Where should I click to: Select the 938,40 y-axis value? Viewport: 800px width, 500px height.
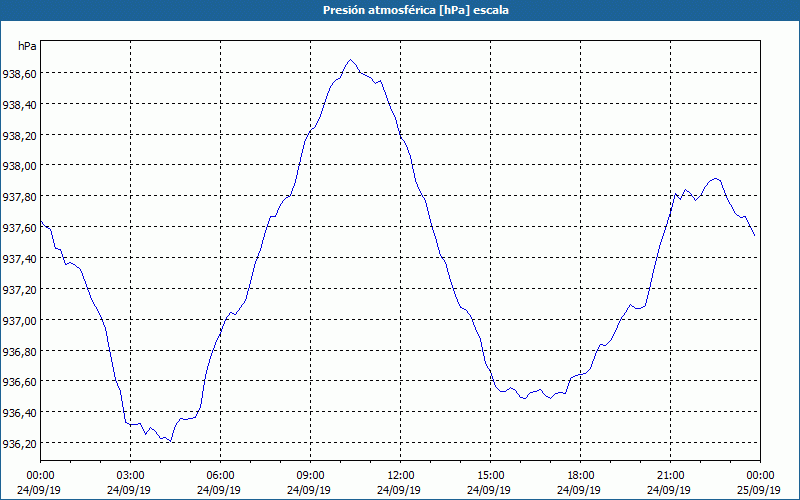point(19,105)
